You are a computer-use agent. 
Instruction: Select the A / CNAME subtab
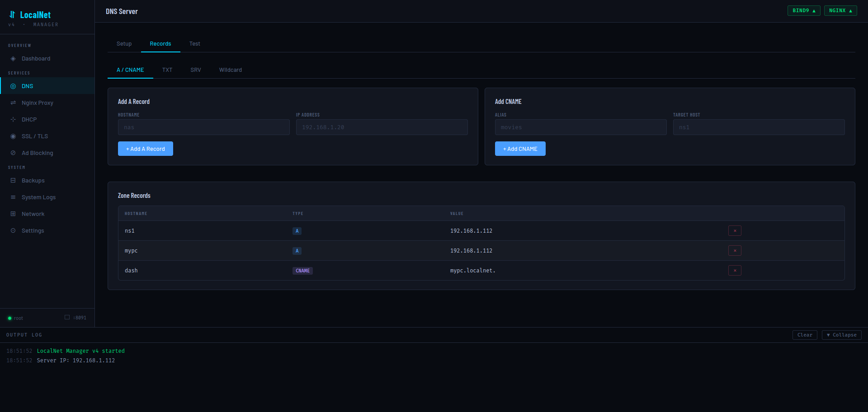click(130, 70)
